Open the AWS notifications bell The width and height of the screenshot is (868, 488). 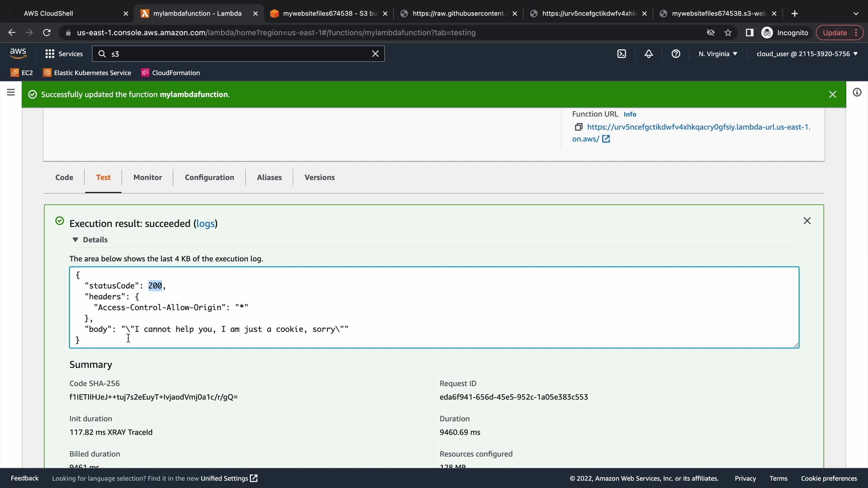tap(649, 54)
